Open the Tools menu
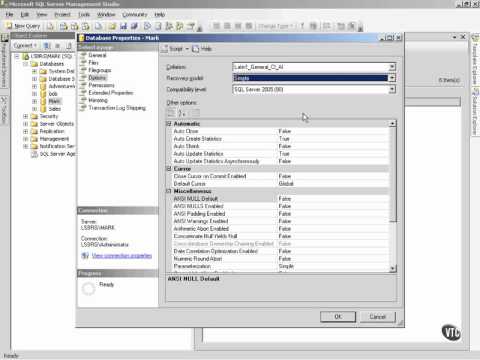The height and width of the screenshot is (360, 480). [84, 15]
